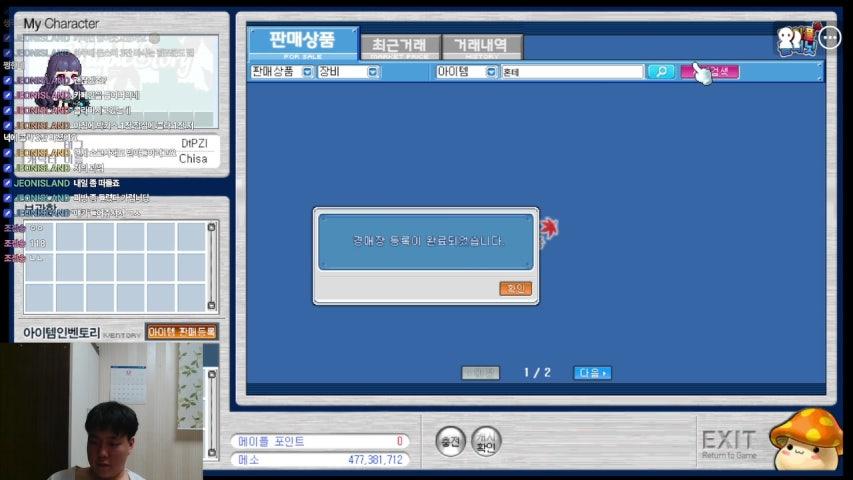Register an item via 아이템 판매등록
This screenshot has width=853, height=480.
(x=182, y=331)
